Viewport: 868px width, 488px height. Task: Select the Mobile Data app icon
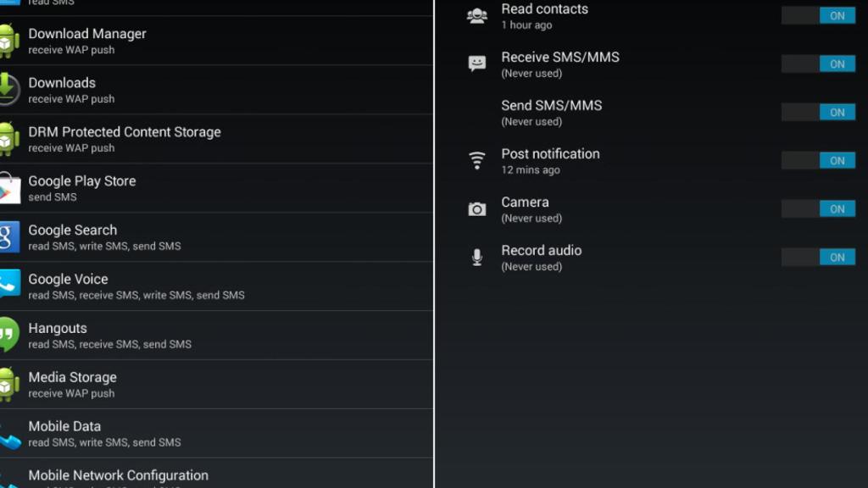pyautogui.click(x=9, y=432)
